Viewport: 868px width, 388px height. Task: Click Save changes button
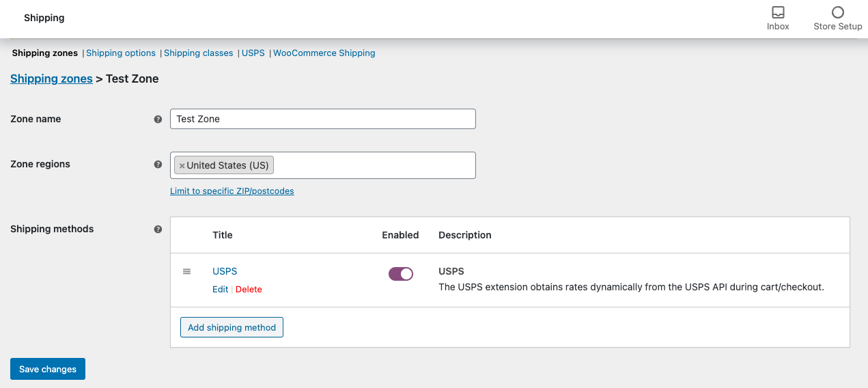48,369
